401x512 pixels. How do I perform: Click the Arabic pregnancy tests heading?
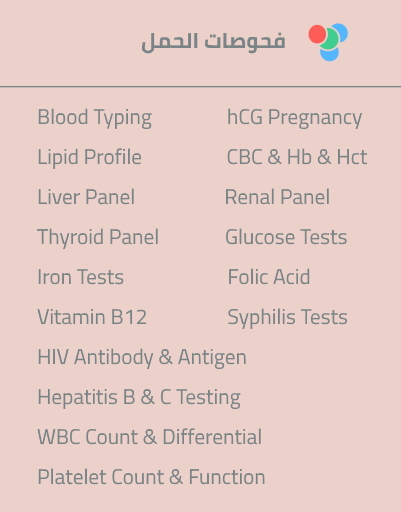(213, 42)
